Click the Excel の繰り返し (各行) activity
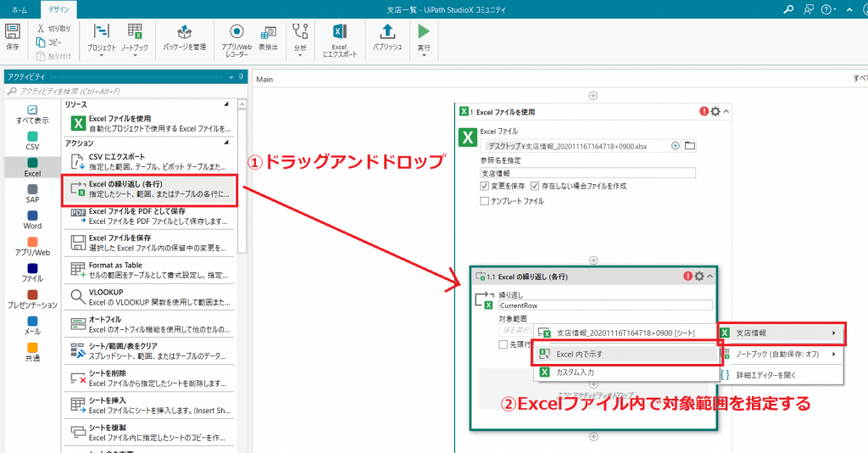Screen dimensions: 868x453 point(149,189)
